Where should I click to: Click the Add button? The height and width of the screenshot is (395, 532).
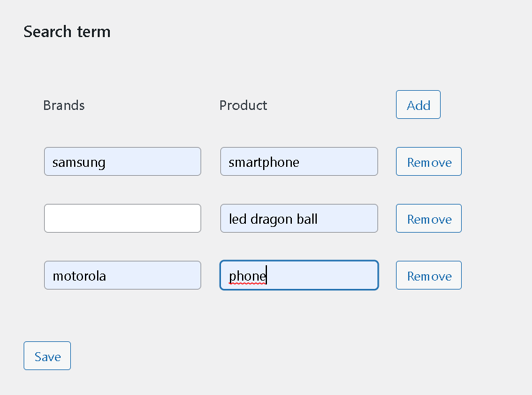[418, 105]
